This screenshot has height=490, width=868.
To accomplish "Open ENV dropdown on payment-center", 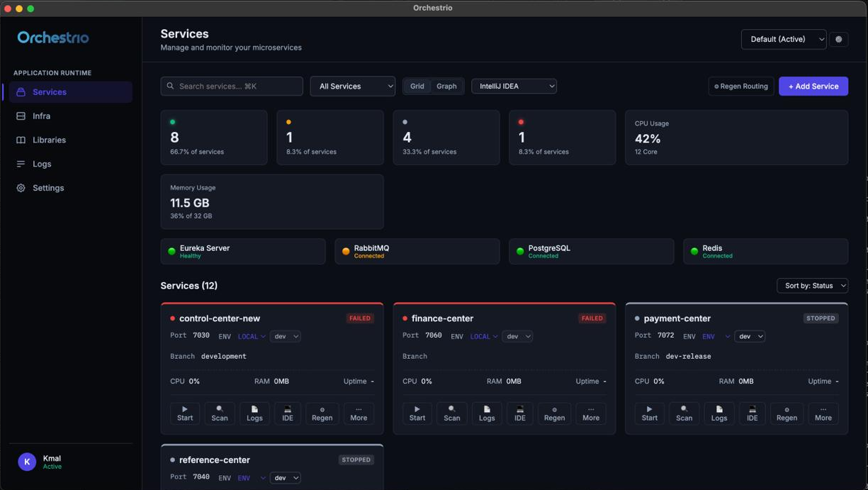I will click(716, 337).
